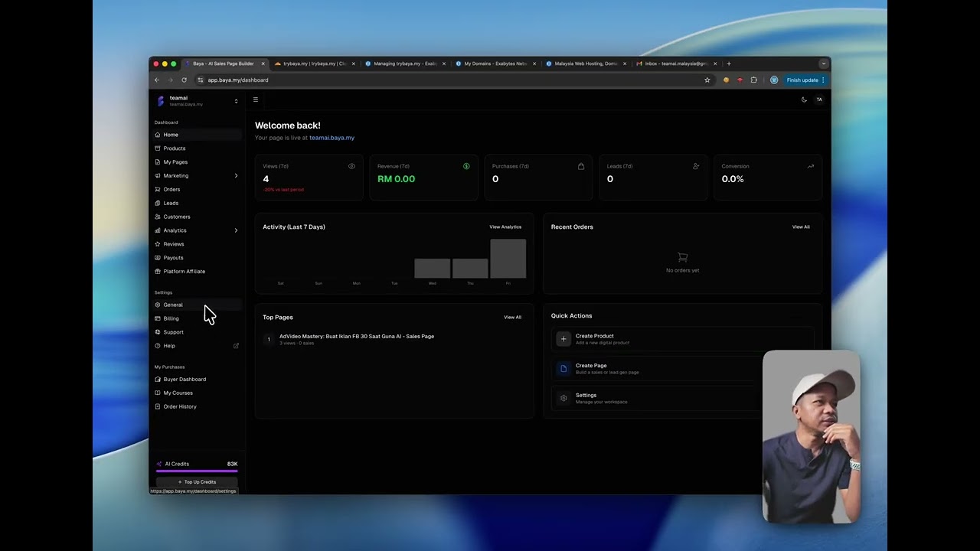
Task: Click the plus icon for Create Product
Action: (x=563, y=339)
